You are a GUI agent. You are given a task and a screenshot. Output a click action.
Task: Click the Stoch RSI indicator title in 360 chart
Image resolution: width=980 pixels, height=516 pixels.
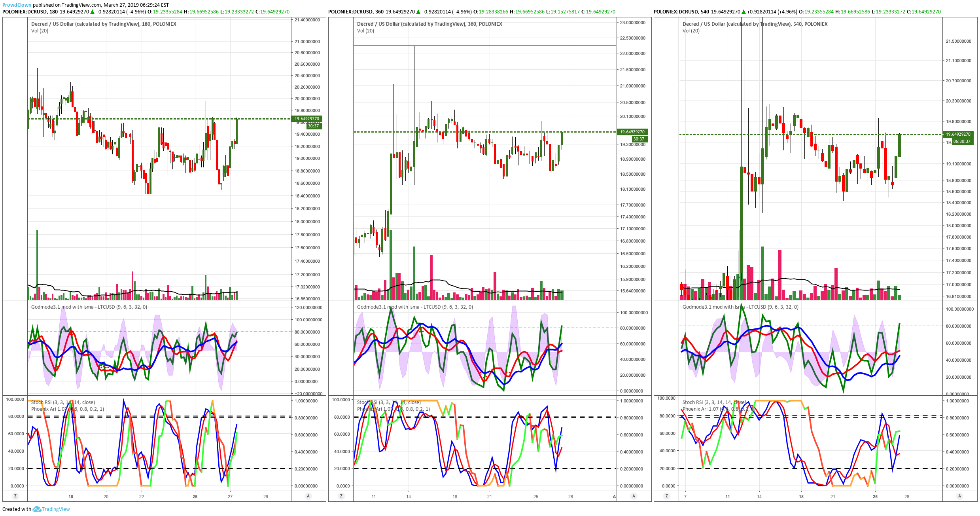coord(389,402)
